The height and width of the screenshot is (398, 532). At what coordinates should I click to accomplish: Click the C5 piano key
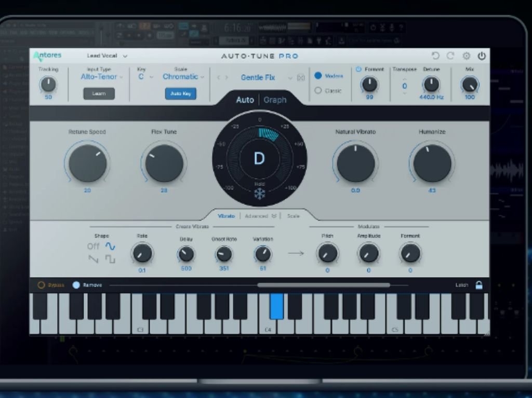click(395, 325)
